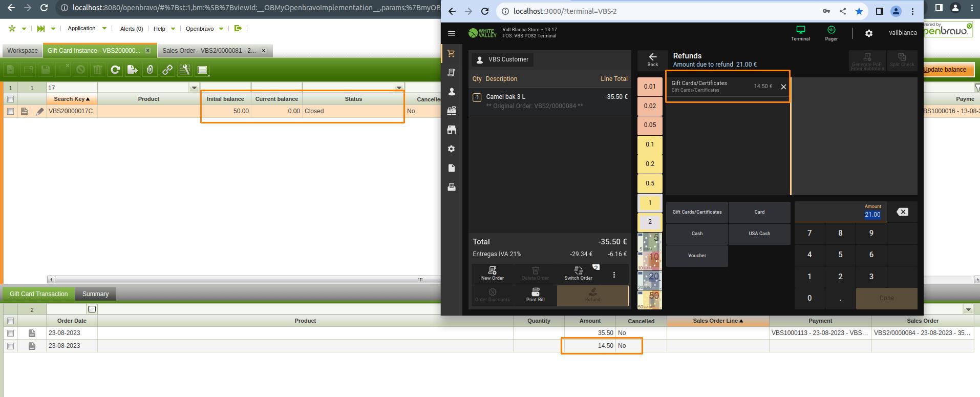The width and height of the screenshot is (980, 397).
Task: Open the Summary tab
Action: (x=95, y=294)
